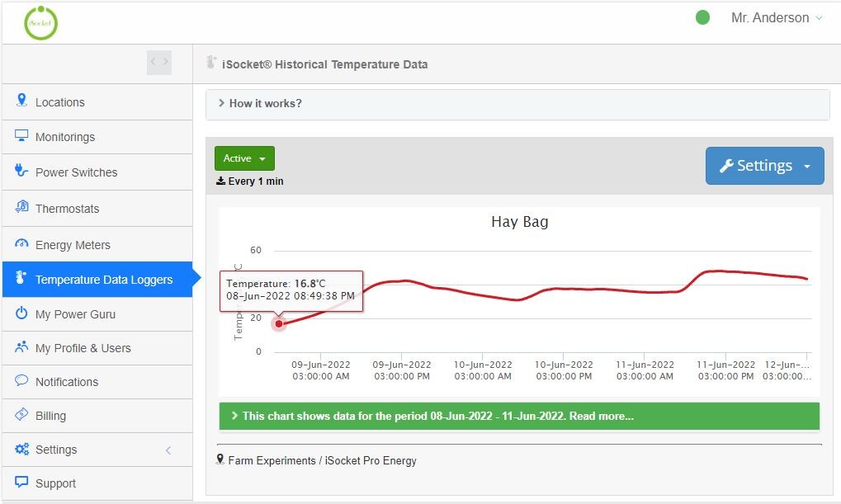Screen dimensions: 841x504
Task: Click the Support chat icon
Action: click(21, 482)
